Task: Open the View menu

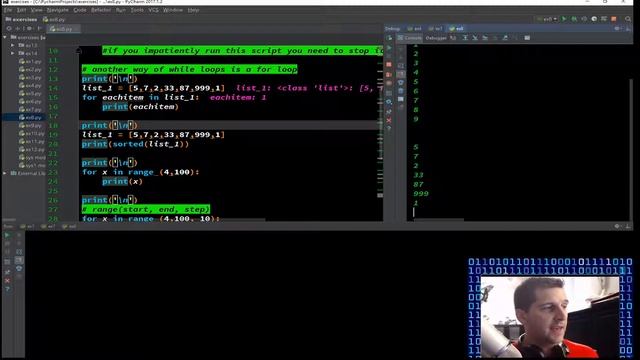Action: [36, 10]
